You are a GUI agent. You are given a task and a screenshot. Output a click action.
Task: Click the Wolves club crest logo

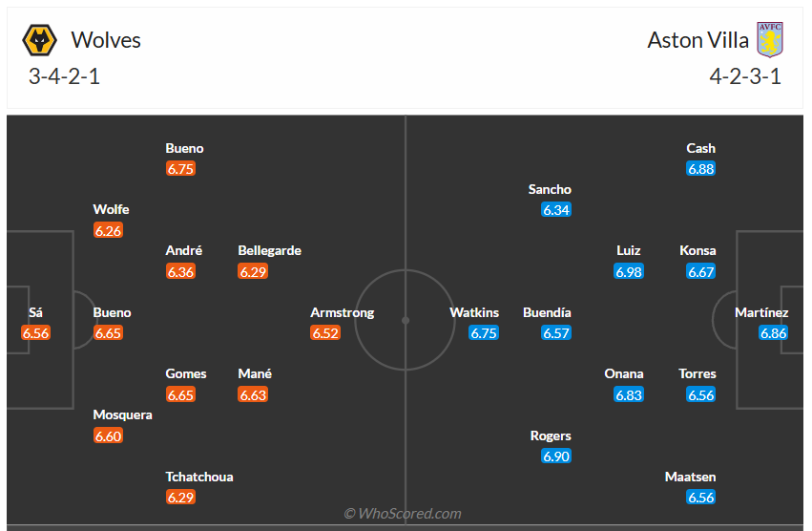click(39, 40)
